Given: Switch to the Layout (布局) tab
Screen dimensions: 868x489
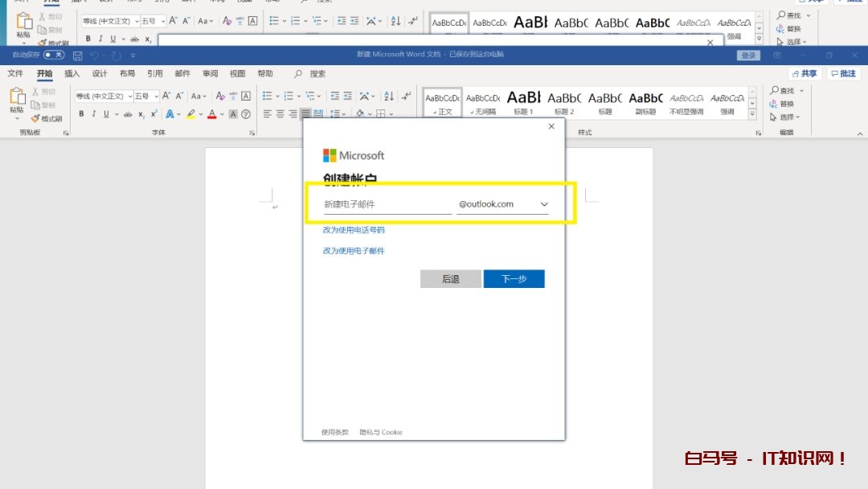Looking at the screenshot, I should (127, 73).
